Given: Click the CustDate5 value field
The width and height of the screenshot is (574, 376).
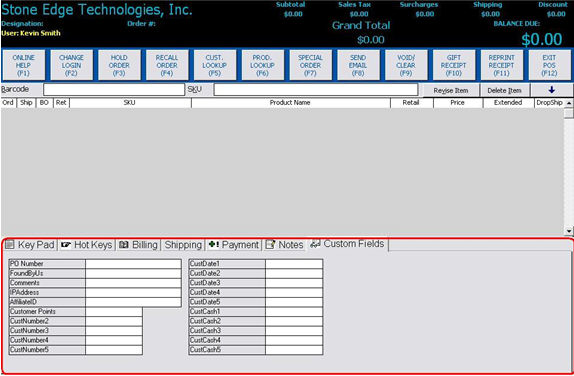Looking at the screenshot, I should point(294,302).
